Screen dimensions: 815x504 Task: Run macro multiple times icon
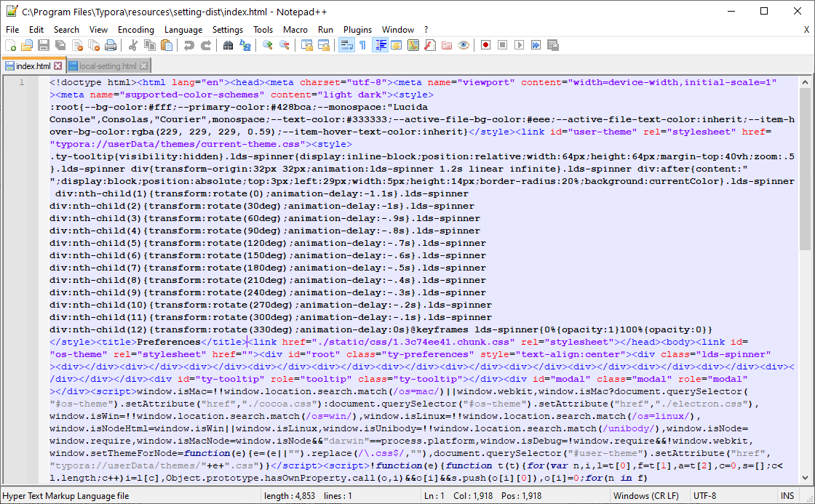pos(536,45)
